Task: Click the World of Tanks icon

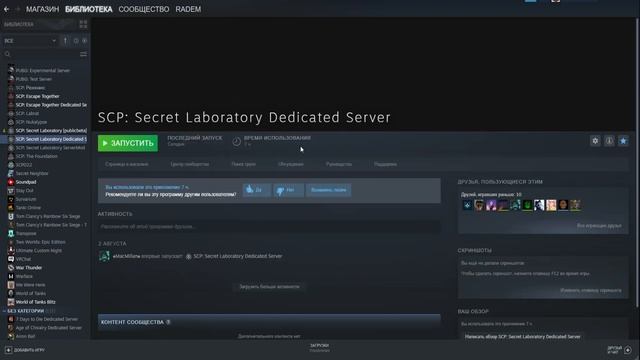Action: pos(11,293)
